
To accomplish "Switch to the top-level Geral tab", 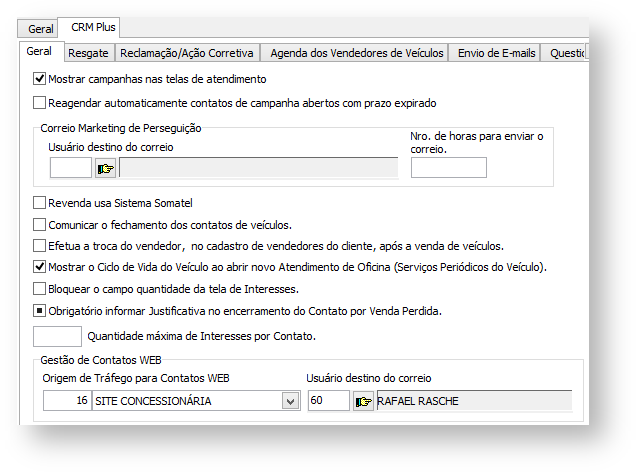I will 41,29.
